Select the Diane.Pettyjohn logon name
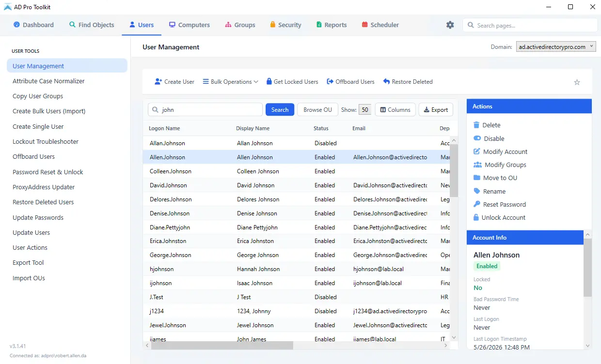 coord(170,227)
